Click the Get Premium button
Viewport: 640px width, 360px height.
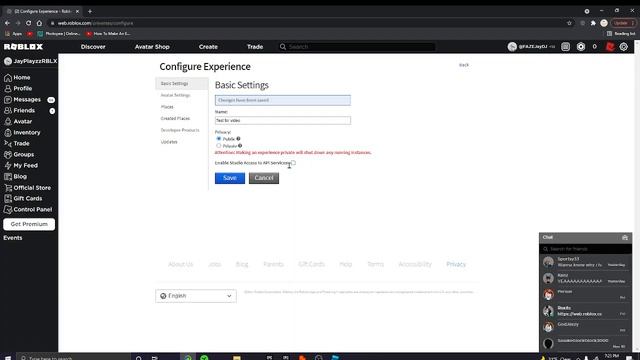point(29,224)
